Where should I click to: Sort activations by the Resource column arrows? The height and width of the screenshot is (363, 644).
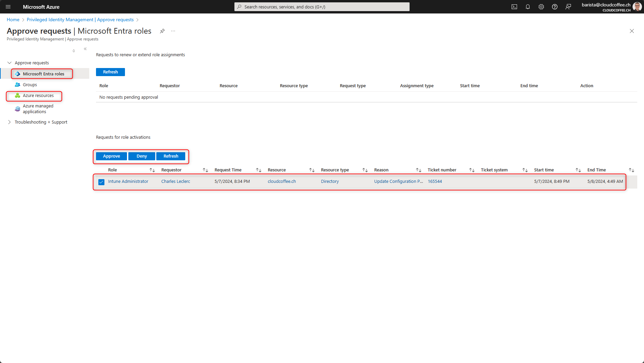pyautogui.click(x=312, y=170)
